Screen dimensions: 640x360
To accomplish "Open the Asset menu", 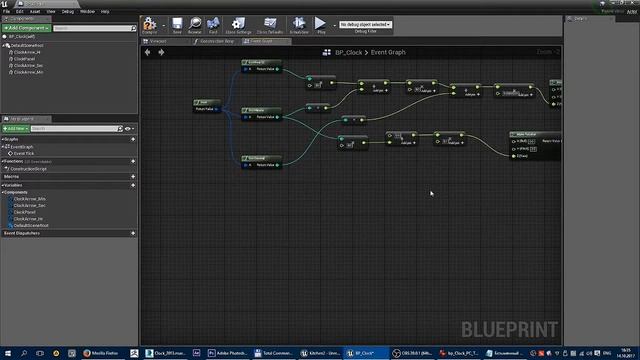I will pyautogui.click(x=35, y=11).
